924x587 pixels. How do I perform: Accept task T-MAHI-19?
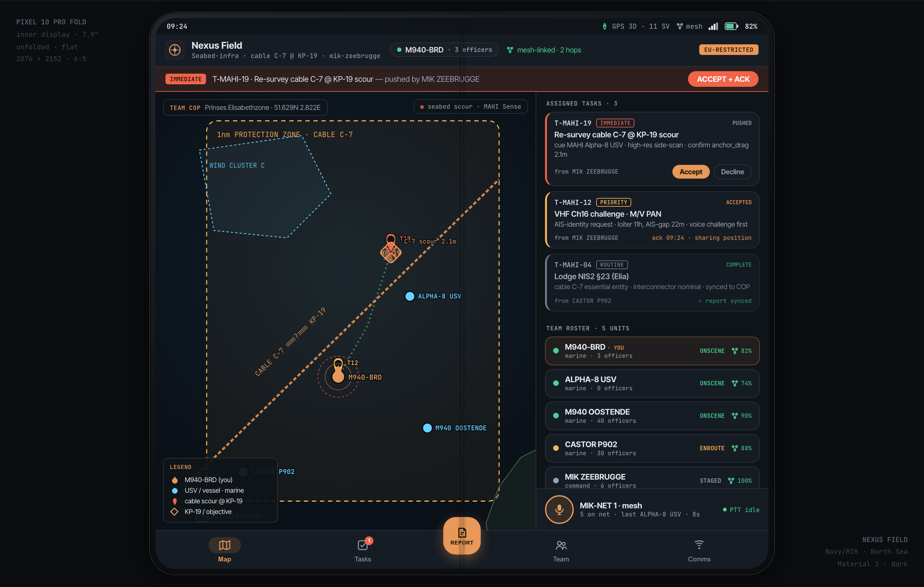(x=691, y=172)
